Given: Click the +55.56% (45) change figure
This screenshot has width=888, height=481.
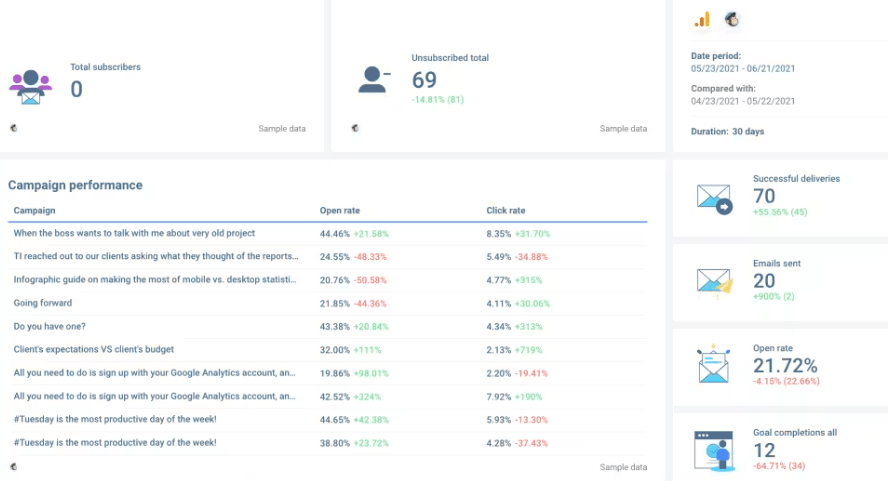Looking at the screenshot, I should click(780, 212).
